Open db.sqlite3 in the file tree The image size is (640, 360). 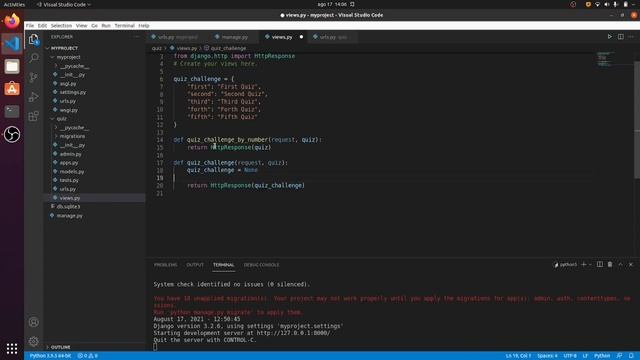coord(69,207)
